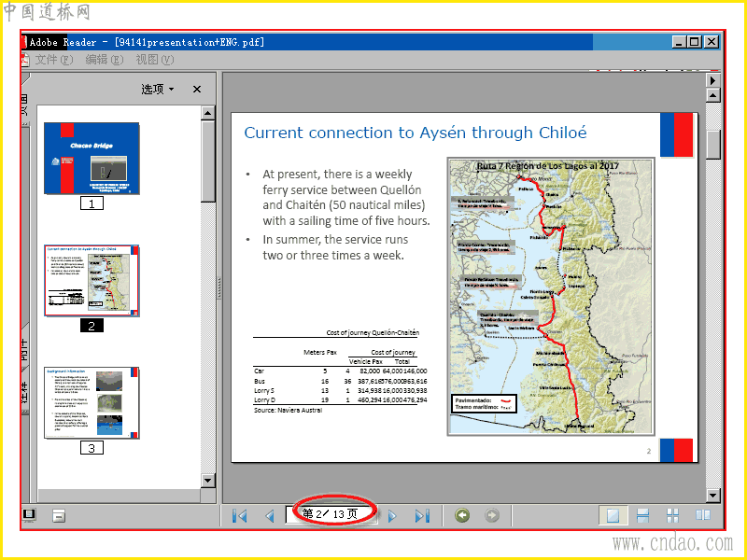Close the thumbnails navigation panel
Screen dimensions: 747x560
click(197, 89)
